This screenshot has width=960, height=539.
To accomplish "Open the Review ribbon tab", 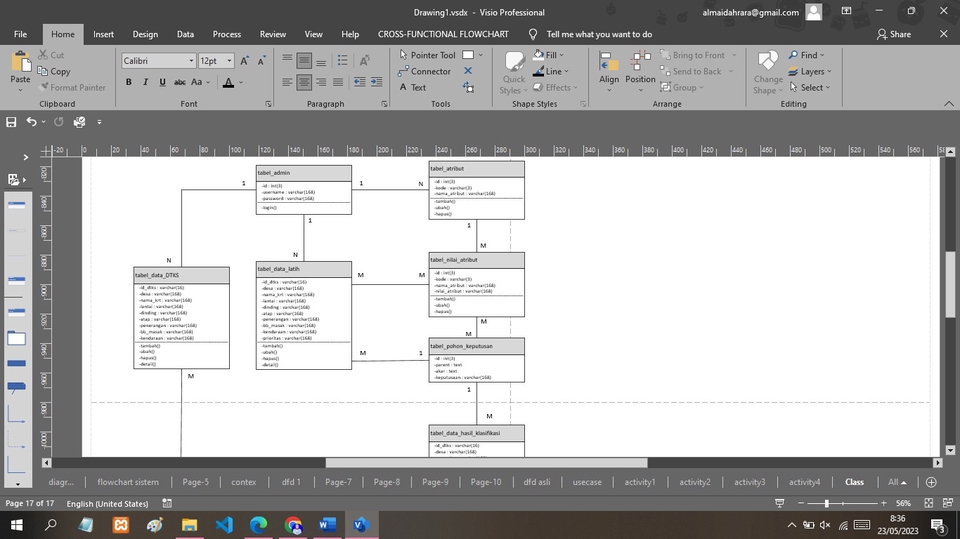I will pyautogui.click(x=272, y=34).
